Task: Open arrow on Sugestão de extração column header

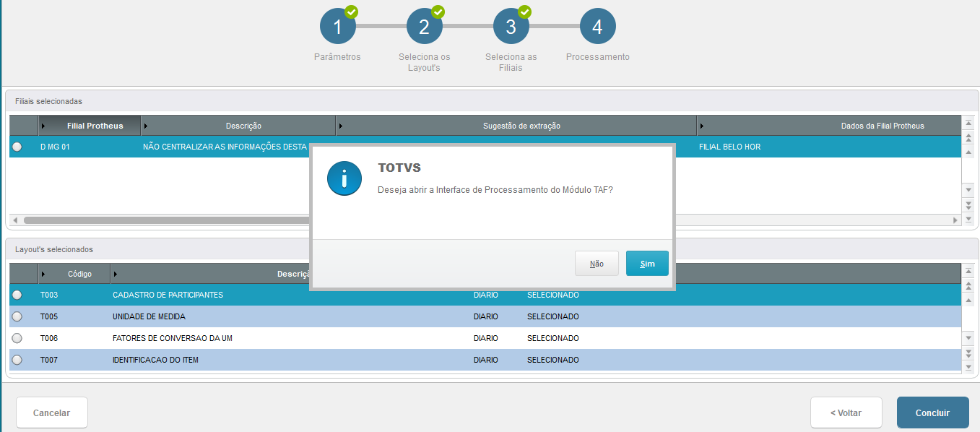Action: click(341, 126)
